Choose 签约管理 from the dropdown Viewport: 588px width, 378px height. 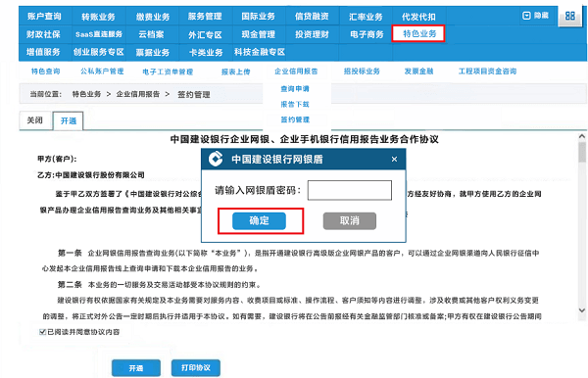(x=295, y=119)
